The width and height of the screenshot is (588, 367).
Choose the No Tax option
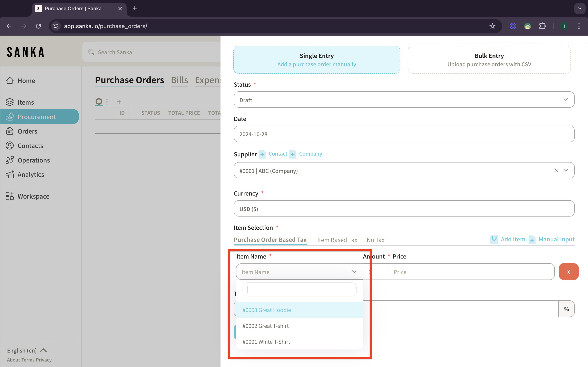(375, 240)
